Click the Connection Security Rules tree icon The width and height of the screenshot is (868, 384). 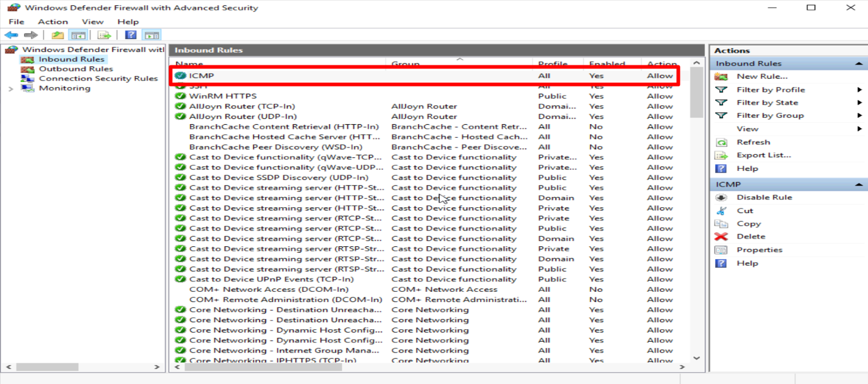28,79
